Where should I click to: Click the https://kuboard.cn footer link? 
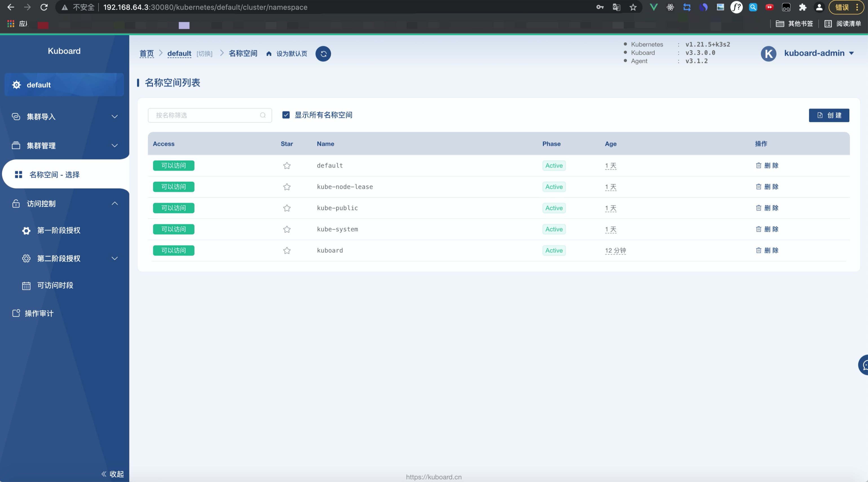434,477
